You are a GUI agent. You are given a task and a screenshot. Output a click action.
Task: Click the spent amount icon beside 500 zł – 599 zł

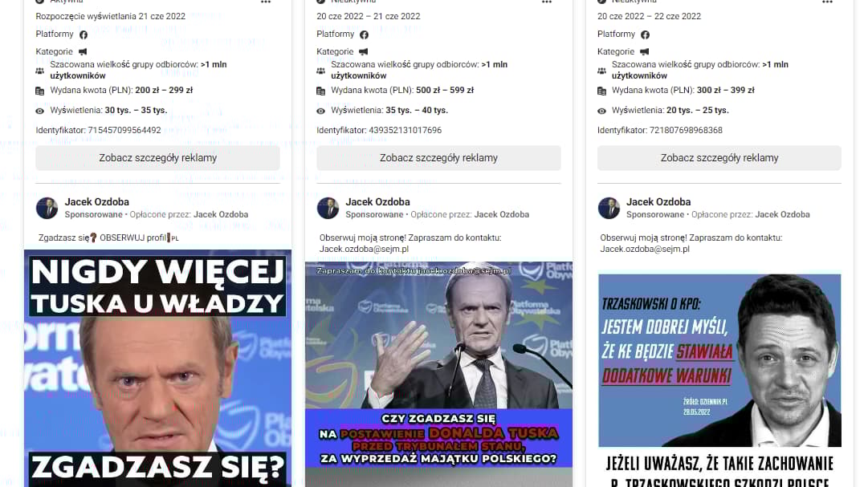(x=320, y=91)
